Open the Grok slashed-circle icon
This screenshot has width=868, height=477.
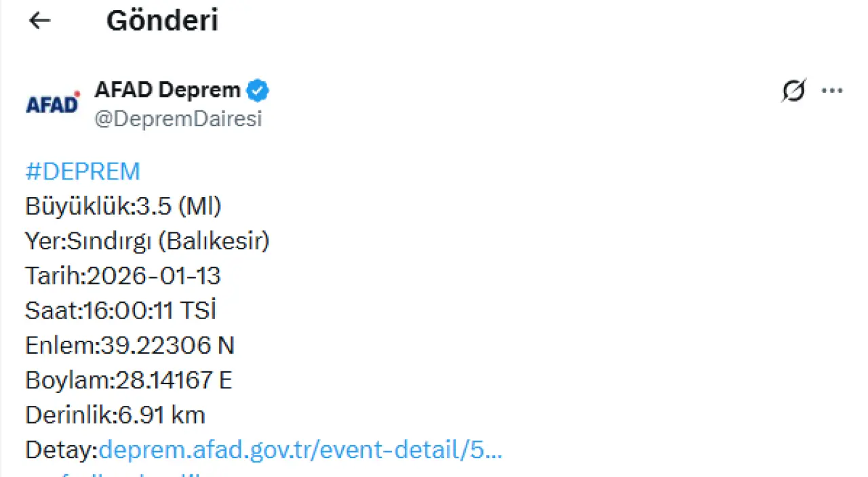pos(793,90)
